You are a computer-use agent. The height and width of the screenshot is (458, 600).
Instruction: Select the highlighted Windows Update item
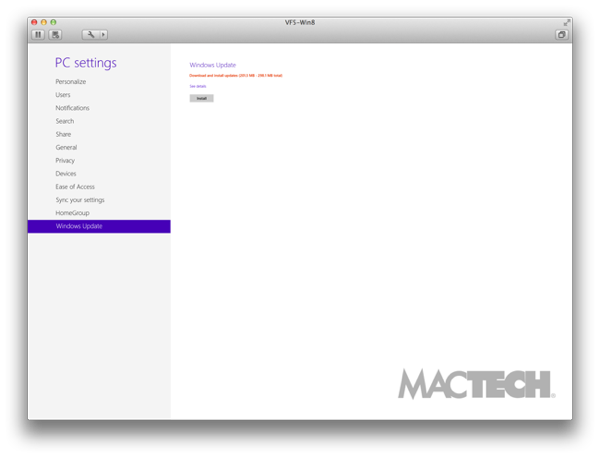[79, 226]
